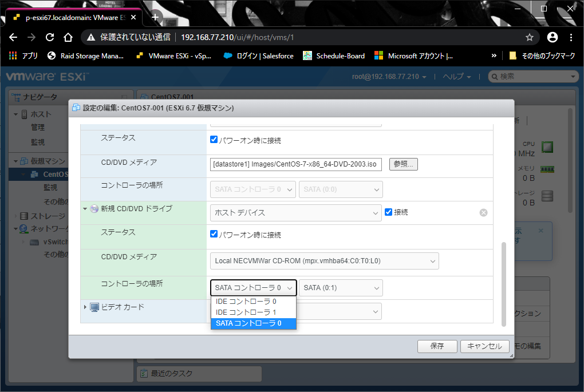The width and height of the screenshot is (584, 392).
Task: Toggle パワーオン時に接続 for the first CD/DVD drive
Action: coord(214,140)
